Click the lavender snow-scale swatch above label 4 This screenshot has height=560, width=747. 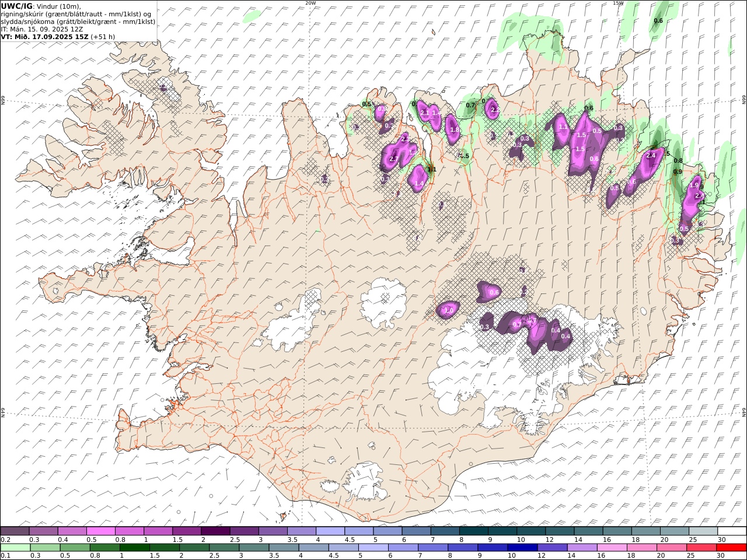330,531
